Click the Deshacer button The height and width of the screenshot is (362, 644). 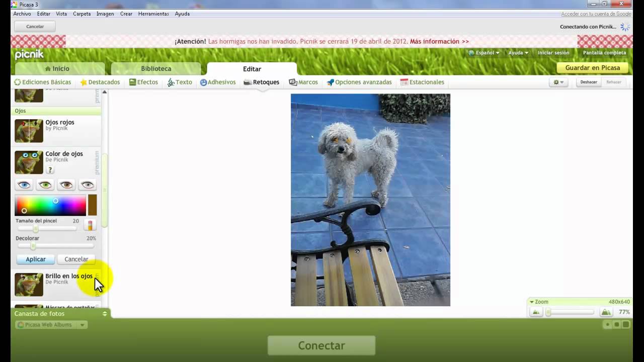point(589,82)
